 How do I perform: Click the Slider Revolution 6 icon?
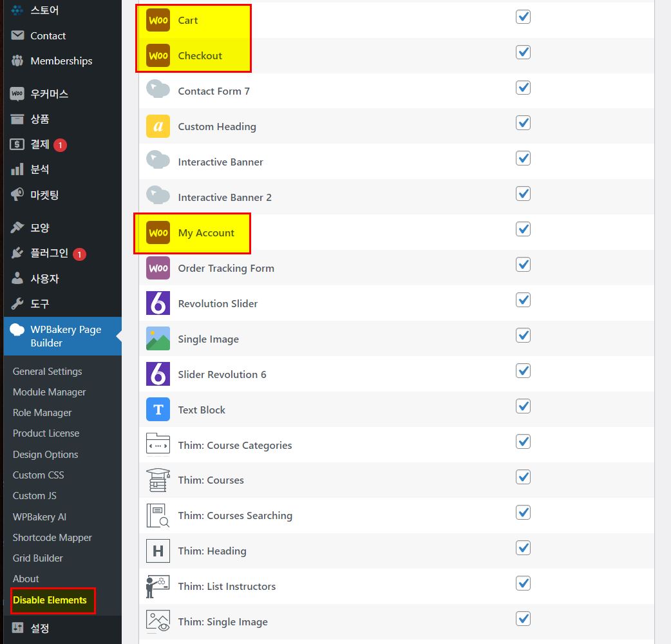tap(158, 374)
